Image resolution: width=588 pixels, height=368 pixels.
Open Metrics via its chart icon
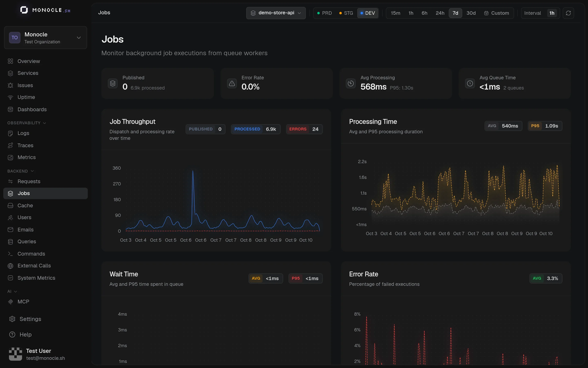coord(10,157)
